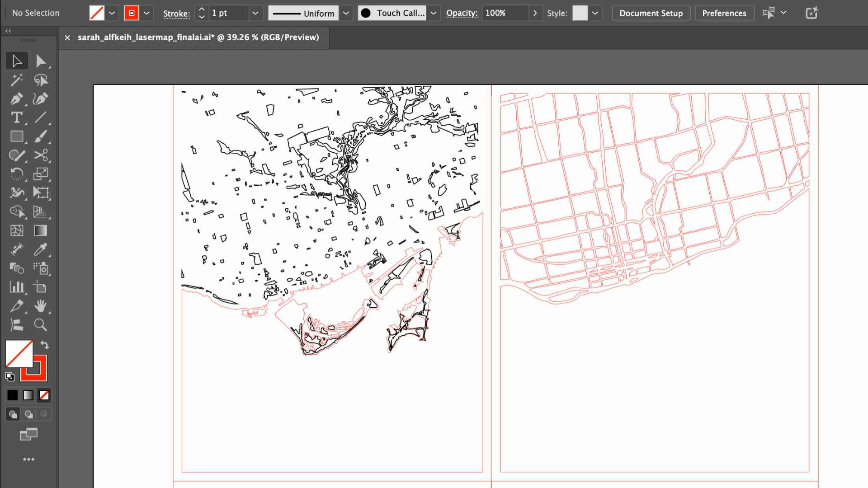The height and width of the screenshot is (488, 868).
Task: Activate the Zoom tool
Action: [x=40, y=325]
